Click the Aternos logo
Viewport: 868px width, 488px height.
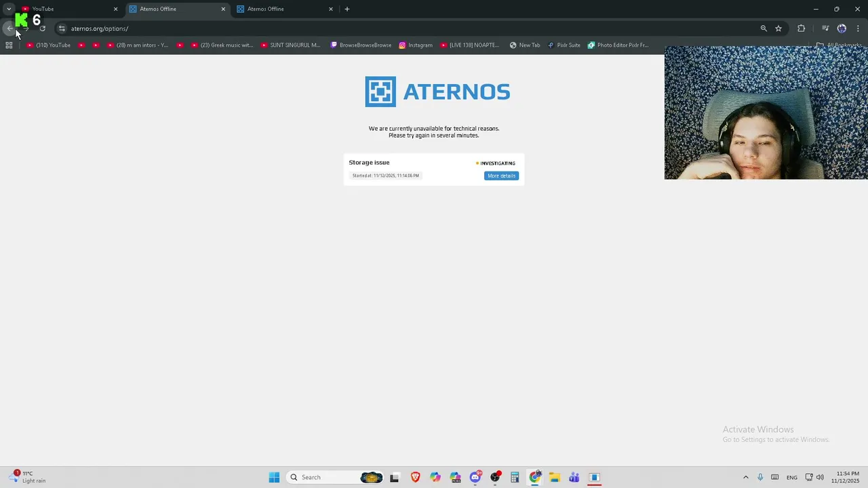[437, 91]
